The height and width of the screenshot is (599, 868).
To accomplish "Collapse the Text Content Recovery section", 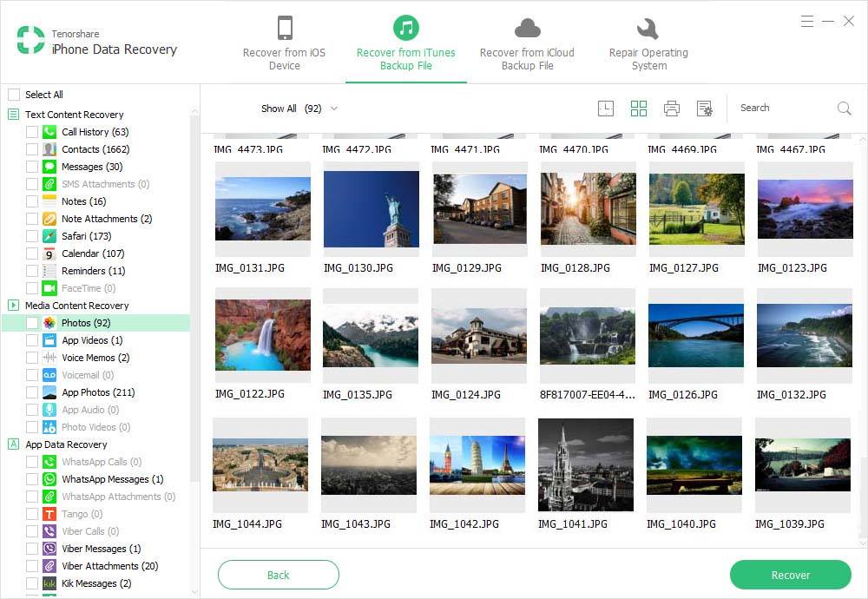I will point(13,115).
